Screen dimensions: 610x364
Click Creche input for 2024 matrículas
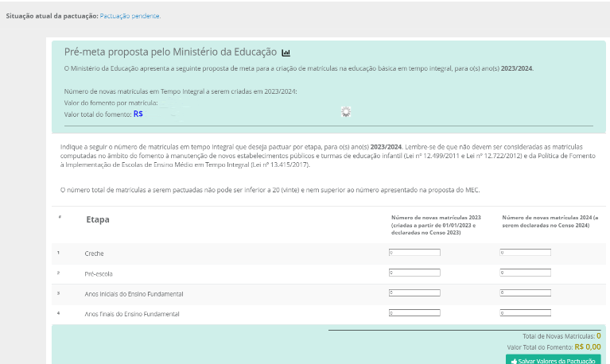(525, 253)
